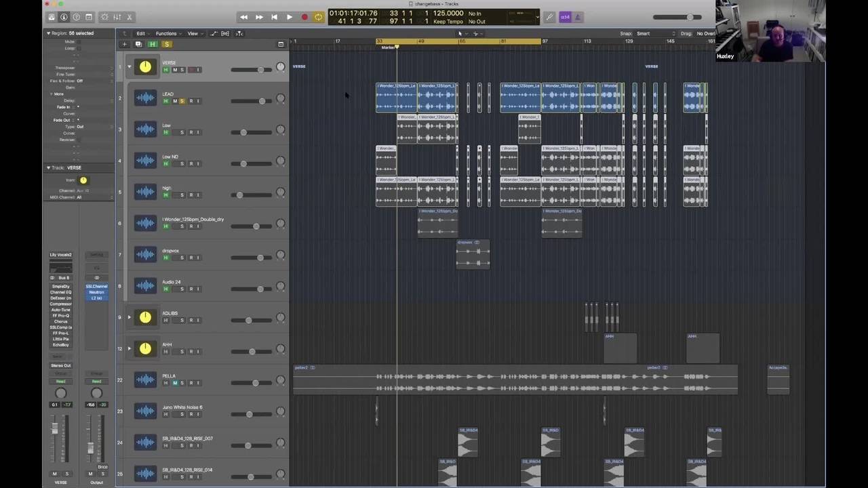The image size is (868, 488).
Task: Expand the AHH track stack
Action: 129,348
